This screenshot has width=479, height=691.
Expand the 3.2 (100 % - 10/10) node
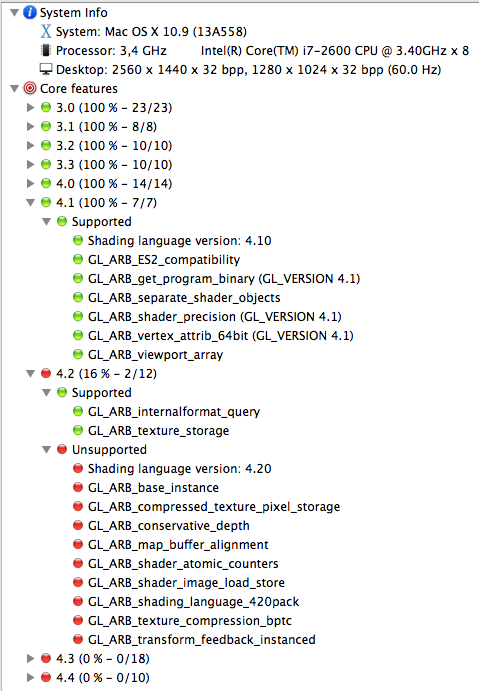tap(30, 145)
